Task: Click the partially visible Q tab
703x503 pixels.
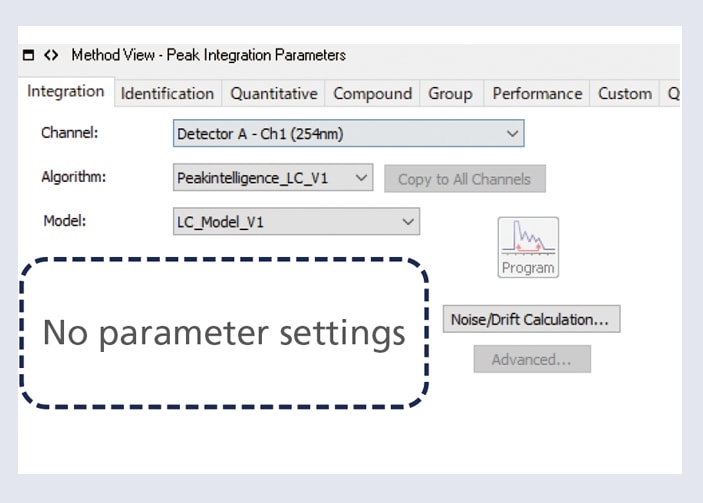Action: (x=673, y=93)
